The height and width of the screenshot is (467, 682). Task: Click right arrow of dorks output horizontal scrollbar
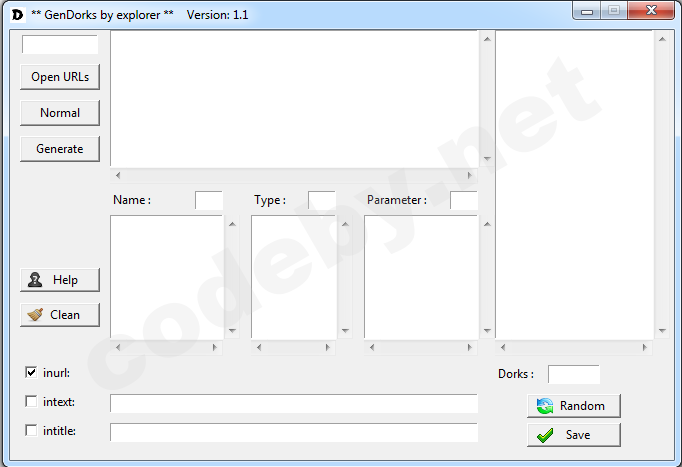(x=645, y=347)
